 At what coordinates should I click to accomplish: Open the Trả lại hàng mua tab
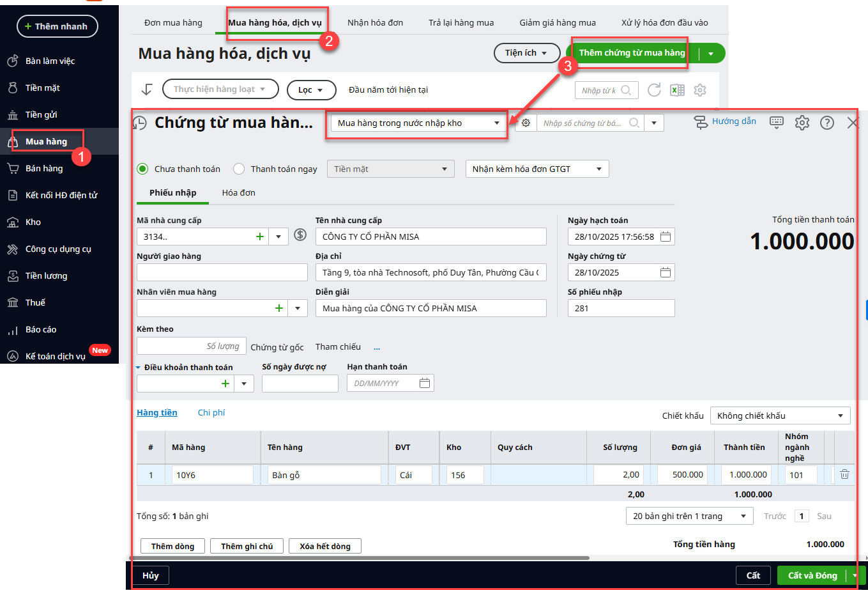461,22
